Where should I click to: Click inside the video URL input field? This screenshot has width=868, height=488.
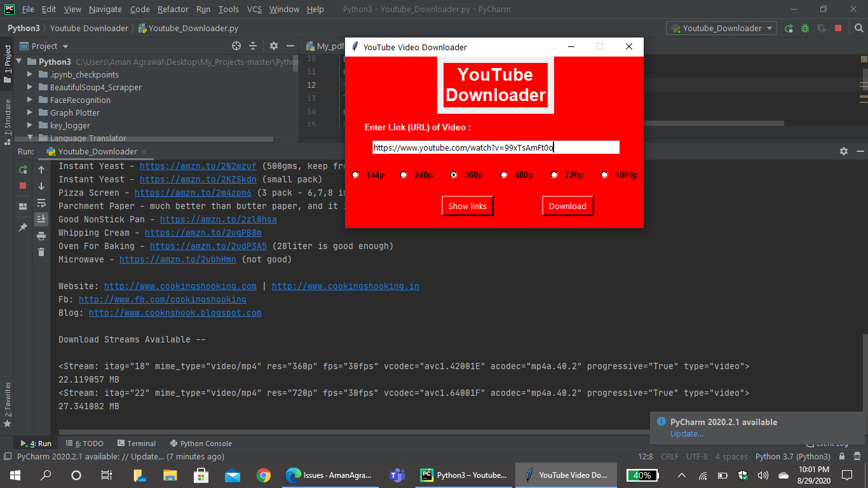[496, 147]
